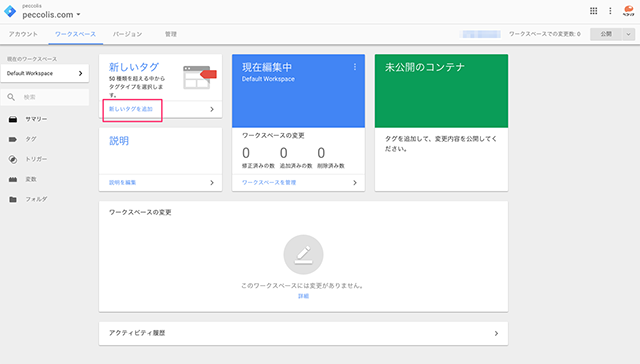Screen dimensions: 640x364
Task: Click the ワークスペースでの変更数: 0 text
Action: (544, 34)
